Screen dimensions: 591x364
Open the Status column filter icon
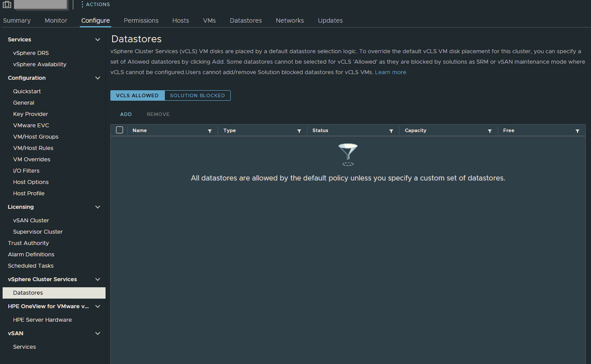click(391, 131)
